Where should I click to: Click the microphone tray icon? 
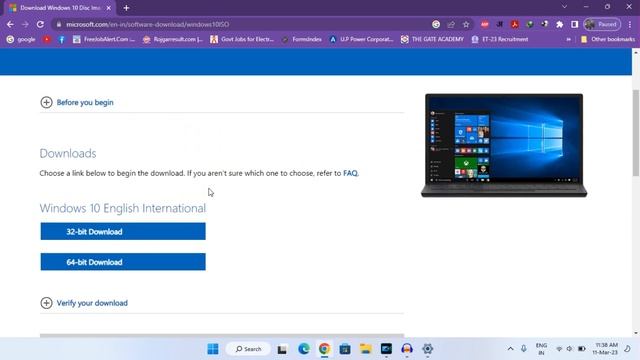coord(524,349)
